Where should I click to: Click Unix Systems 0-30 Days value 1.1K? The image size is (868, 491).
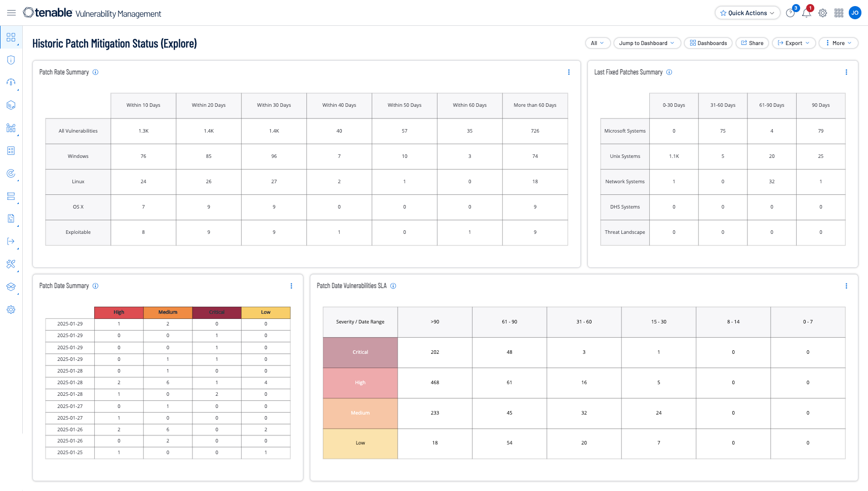674,156
